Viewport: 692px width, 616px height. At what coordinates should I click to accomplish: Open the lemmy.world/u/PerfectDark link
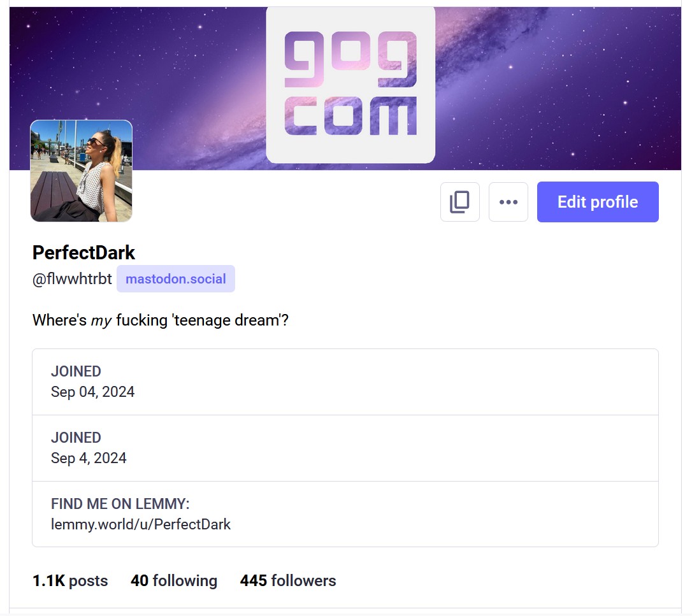[x=141, y=524]
